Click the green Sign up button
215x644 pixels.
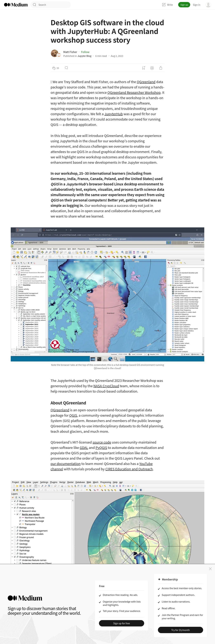pos(184,5)
